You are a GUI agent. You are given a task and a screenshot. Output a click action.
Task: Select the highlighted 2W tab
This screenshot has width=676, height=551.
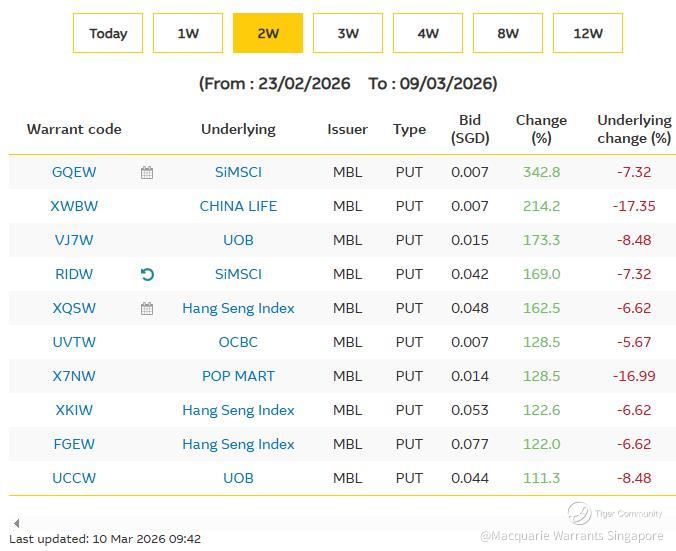click(x=268, y=33)
